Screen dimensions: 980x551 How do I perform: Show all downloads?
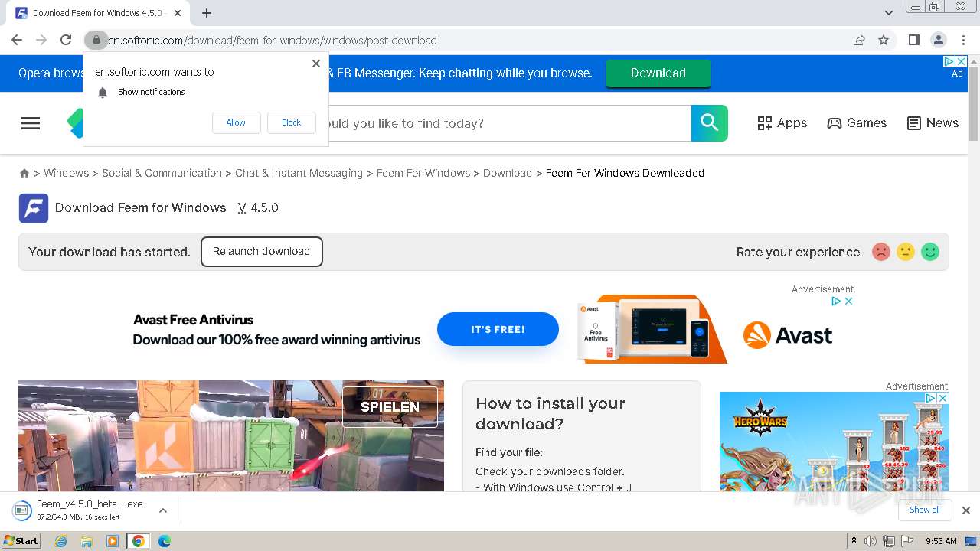[x=925, y=510]
